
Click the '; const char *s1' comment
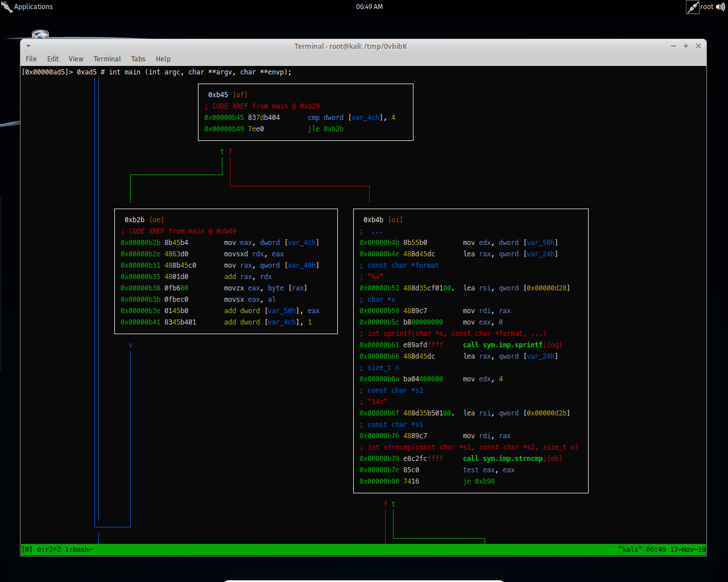[391, 425]
